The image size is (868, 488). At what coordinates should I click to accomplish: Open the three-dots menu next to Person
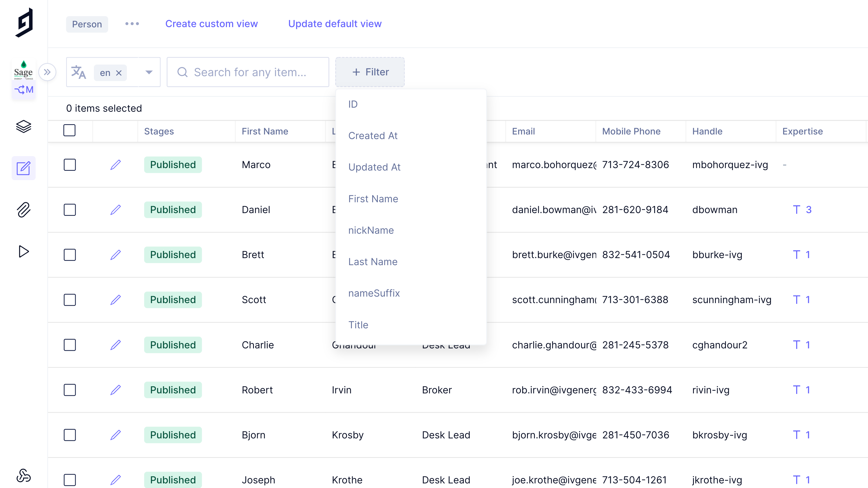132,24
